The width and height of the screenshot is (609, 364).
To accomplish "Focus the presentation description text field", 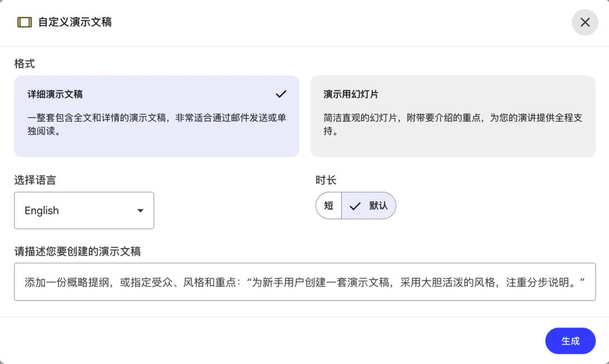I will coord(304,282).
